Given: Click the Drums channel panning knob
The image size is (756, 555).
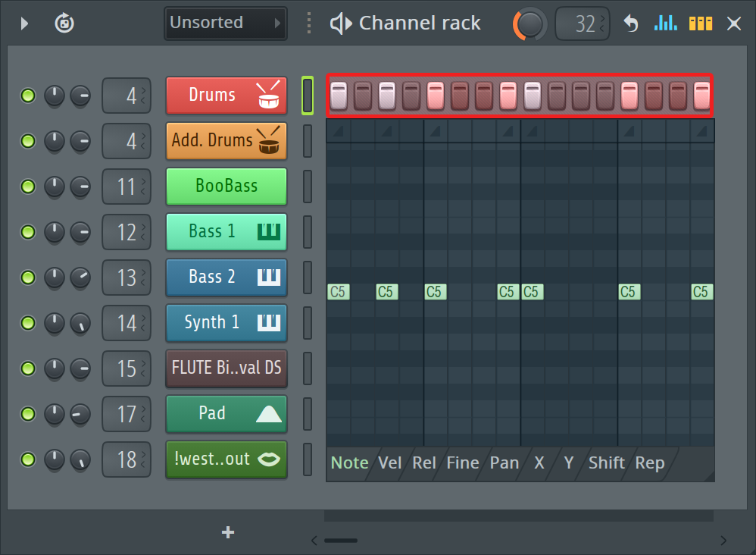Looking at the screenshot, I should 54,96.
